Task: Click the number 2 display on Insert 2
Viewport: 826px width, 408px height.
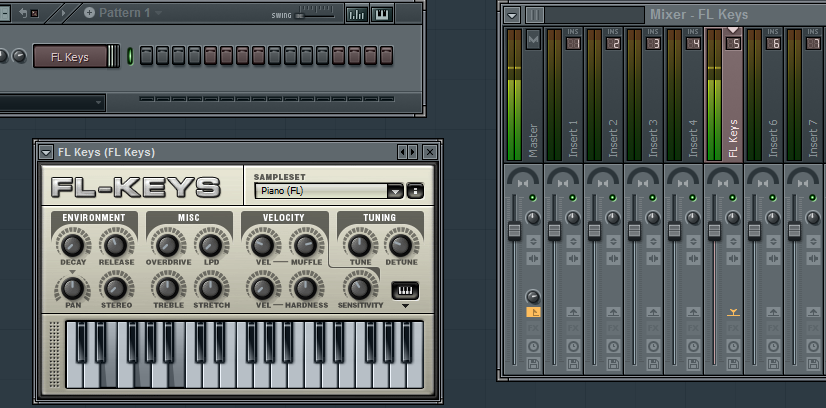Action: pos(613,44)
